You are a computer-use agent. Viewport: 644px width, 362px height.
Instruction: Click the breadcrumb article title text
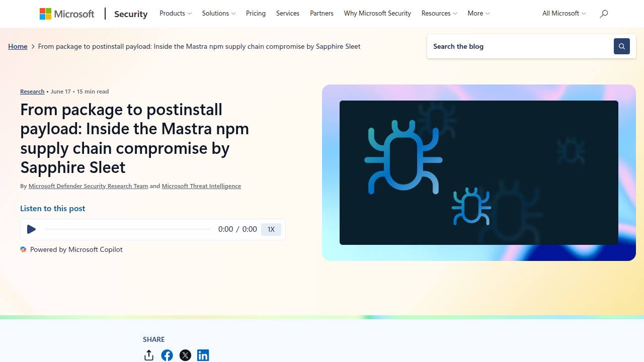click(199, 46)
